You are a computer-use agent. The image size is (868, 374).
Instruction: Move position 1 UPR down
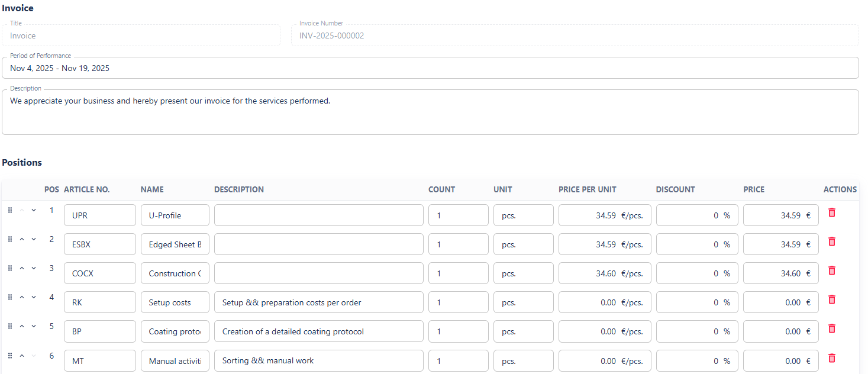[x=34, y=210]
